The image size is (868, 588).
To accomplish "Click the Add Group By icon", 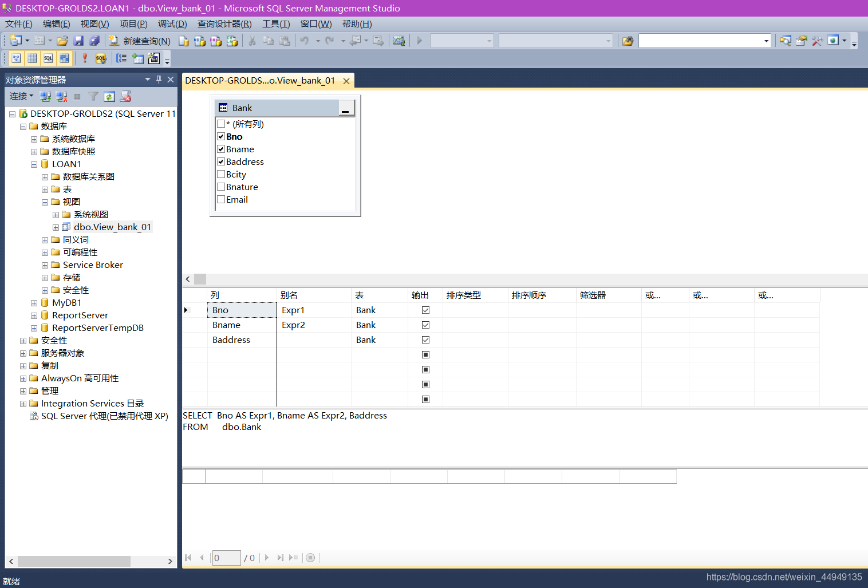I will [x=121, y=58].
